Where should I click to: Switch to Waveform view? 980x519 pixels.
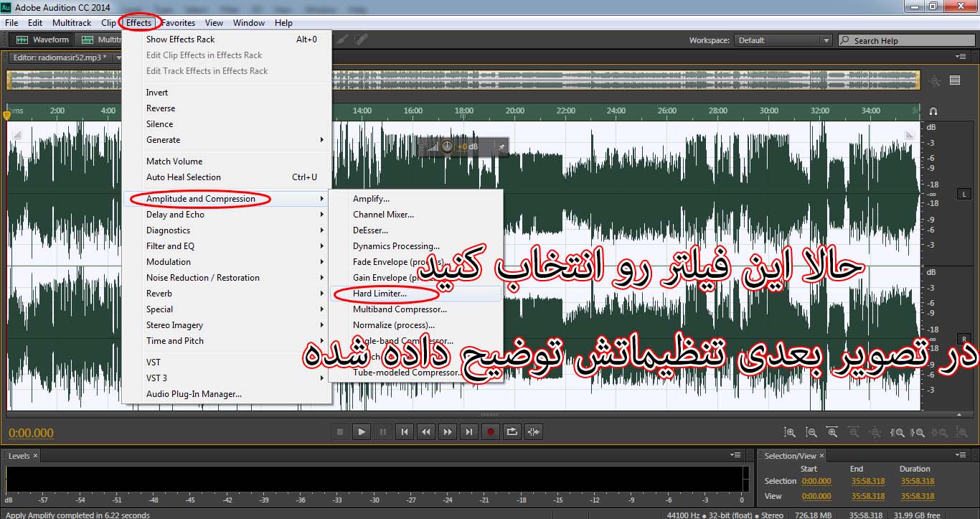(x=44, y=40)
